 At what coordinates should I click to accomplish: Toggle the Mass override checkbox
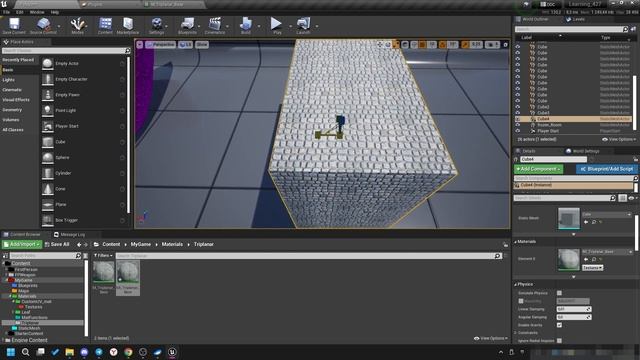[x=521, y=301]
